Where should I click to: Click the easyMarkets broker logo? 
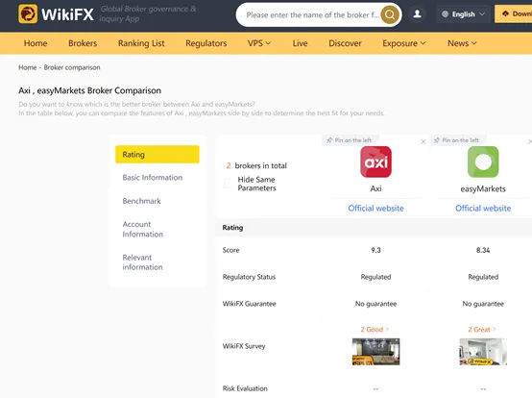coord(483,162)
